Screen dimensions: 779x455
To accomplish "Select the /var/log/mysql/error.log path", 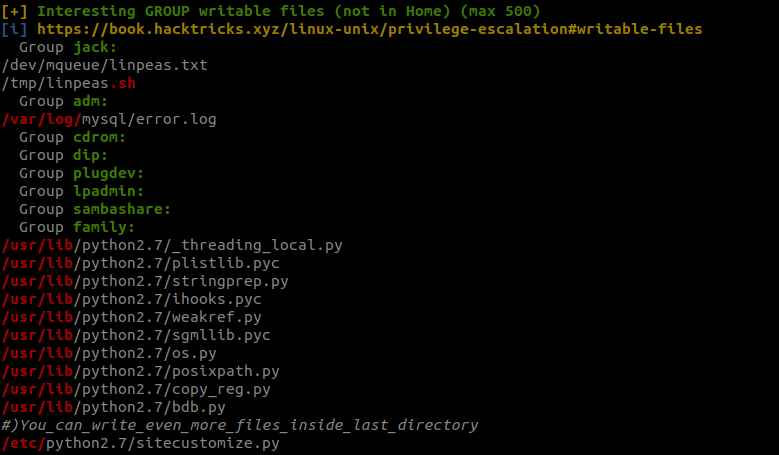I will coord(109,119).
